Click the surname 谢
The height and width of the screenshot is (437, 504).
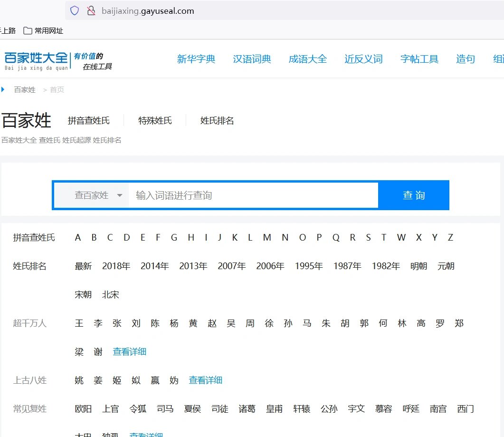point(98,352)
